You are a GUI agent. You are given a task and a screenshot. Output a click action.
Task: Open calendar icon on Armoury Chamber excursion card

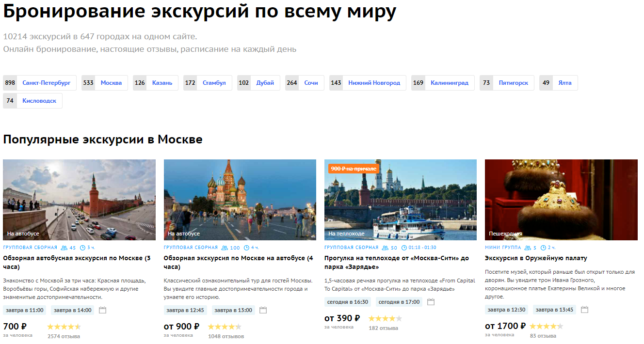pyautogui.click(x=584, y=310)
